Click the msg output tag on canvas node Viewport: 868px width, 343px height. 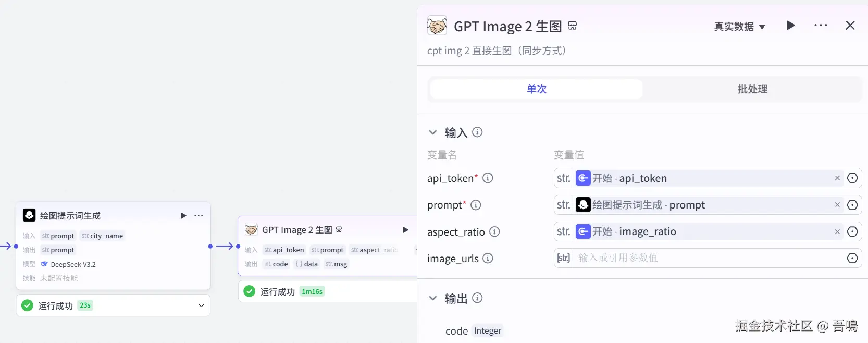coord(337,264)
